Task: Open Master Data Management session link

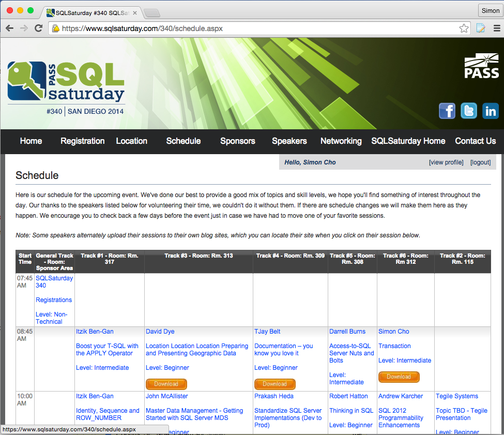Action: (194, 414)
